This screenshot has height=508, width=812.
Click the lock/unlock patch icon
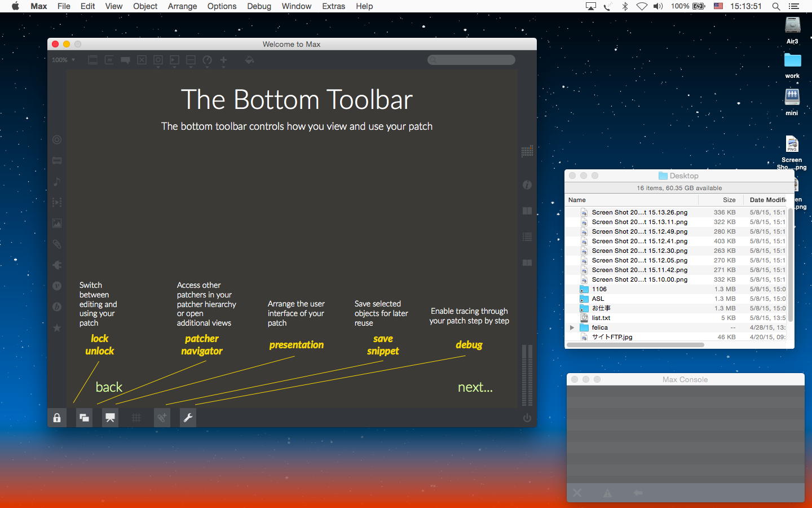click(57, 418)
